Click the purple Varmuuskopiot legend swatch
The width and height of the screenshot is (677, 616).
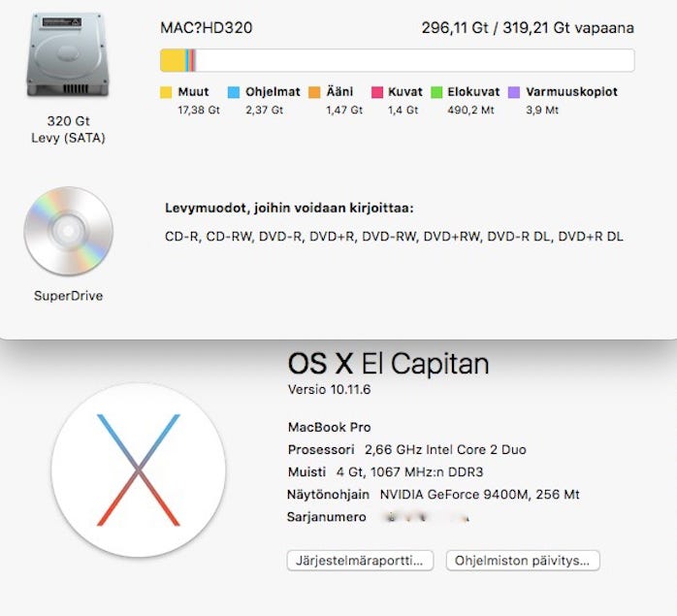click(x=514, y=92)
